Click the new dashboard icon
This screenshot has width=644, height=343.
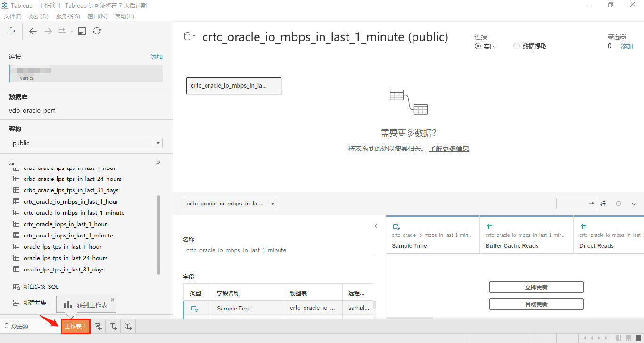[x=113, y=326]
